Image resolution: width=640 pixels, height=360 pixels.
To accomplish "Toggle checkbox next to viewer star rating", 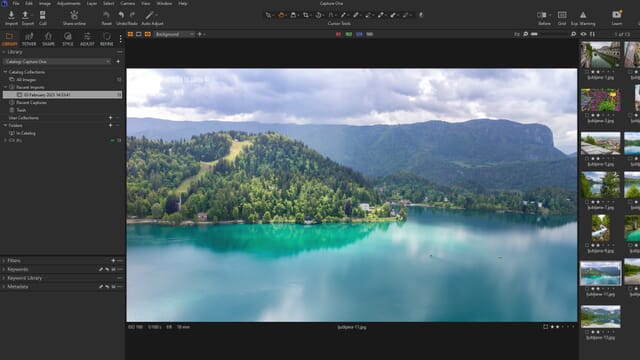I will [x=546, y=327].
